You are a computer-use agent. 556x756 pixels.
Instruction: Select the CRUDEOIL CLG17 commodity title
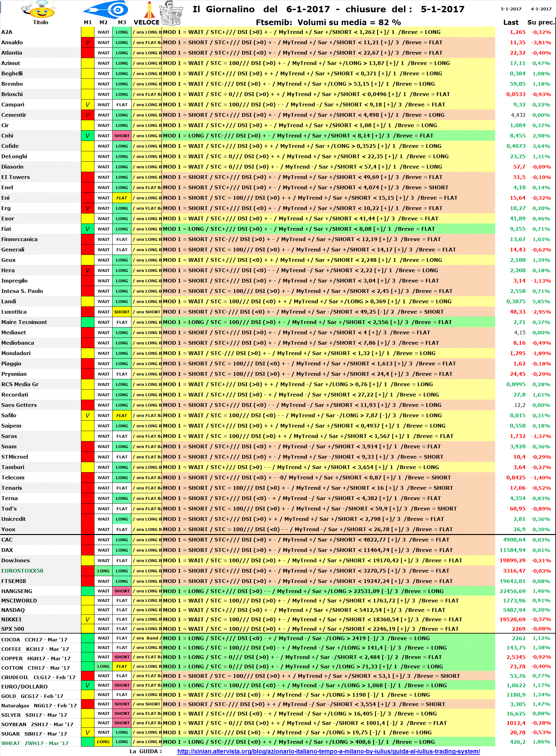(40, 677)
